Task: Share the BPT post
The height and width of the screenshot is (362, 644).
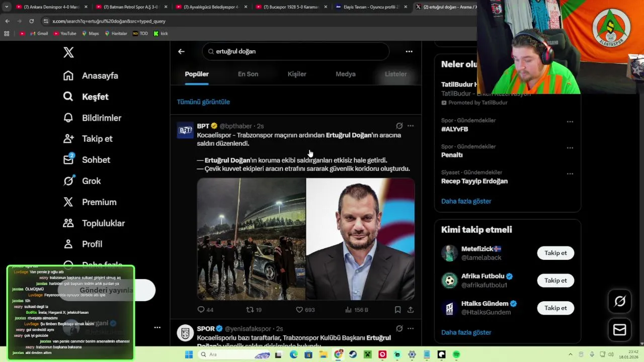Action: 411,310
